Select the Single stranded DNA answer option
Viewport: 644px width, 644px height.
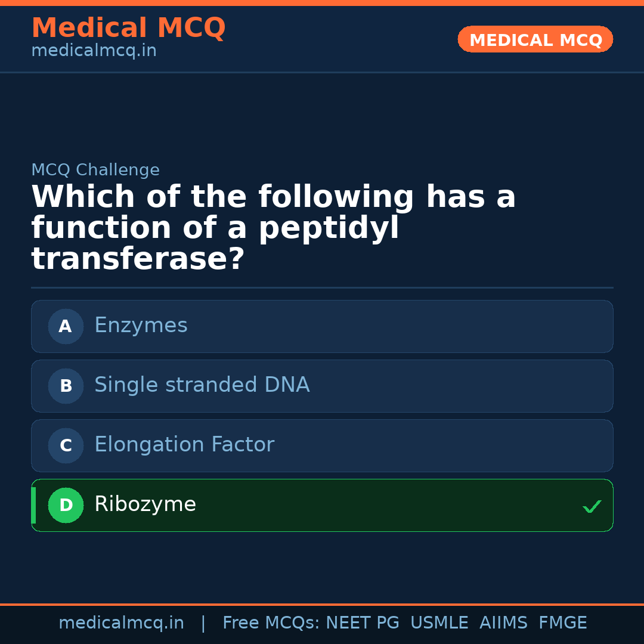[322, 386]
